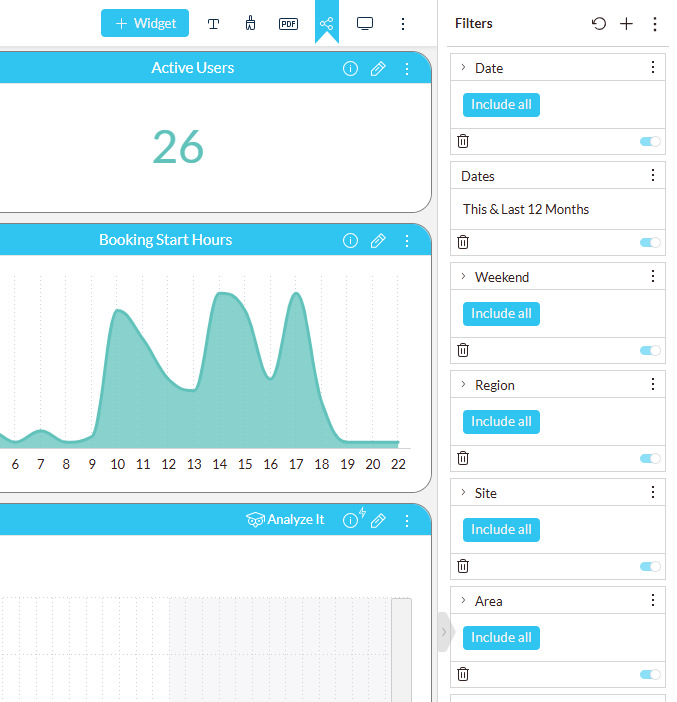The height and width of the screenshot is (702, 677).
Task: Reset filters using the undo arrow icon
Action: pyautogui.click(x=599, y=23)
